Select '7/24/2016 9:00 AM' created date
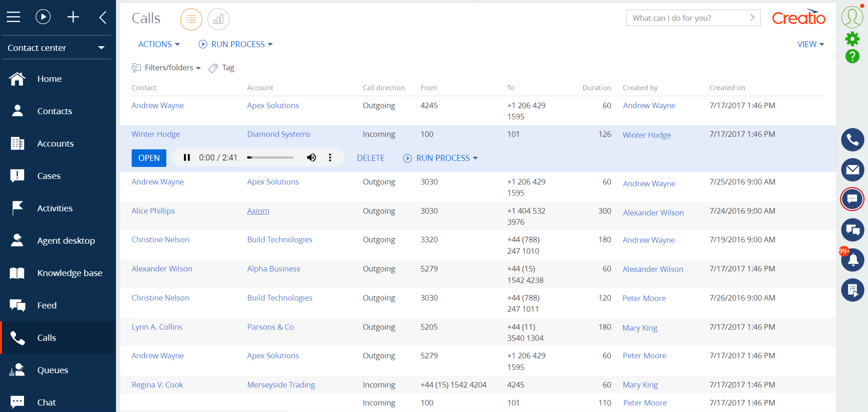This screenshot has width=868, height=412. coord(742,211)
